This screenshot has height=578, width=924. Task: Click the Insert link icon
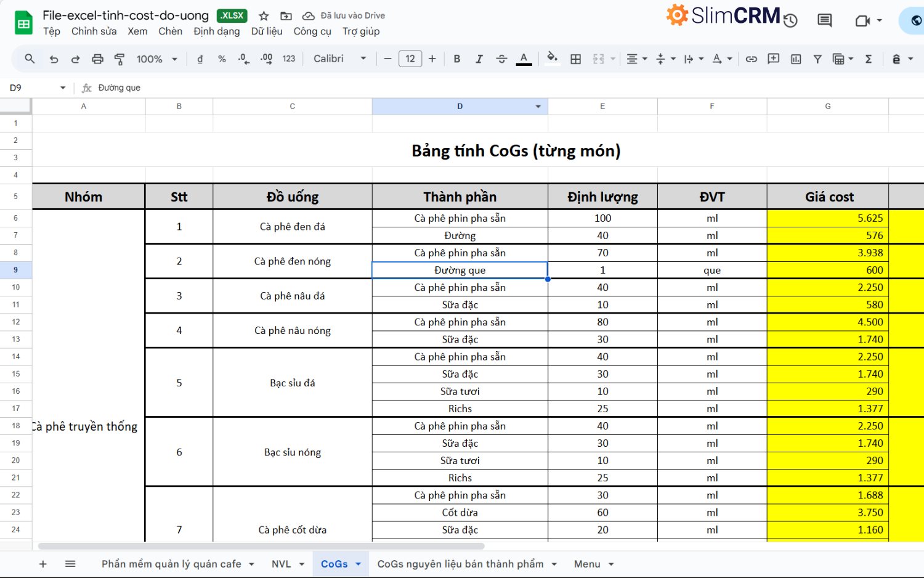[x=751, y=59]
